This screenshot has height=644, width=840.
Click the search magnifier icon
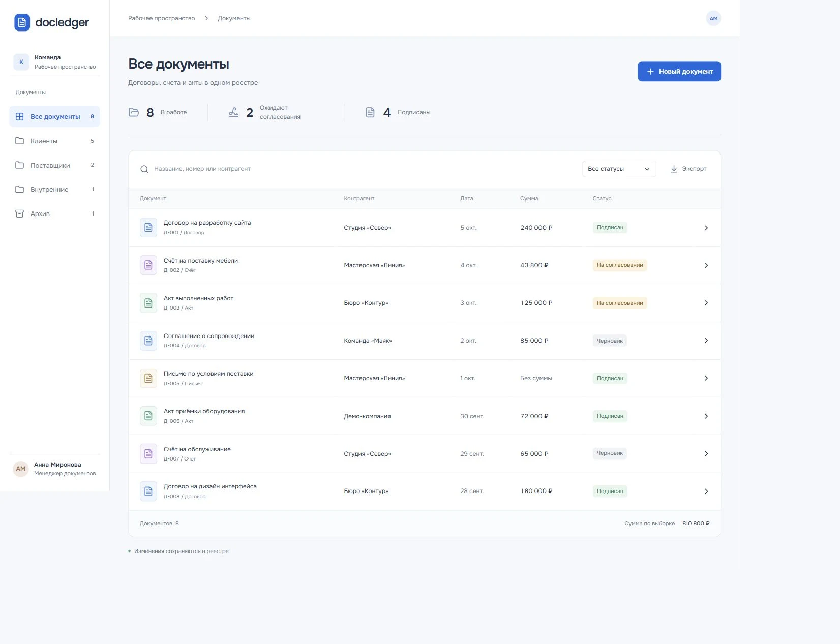point(144,169)
